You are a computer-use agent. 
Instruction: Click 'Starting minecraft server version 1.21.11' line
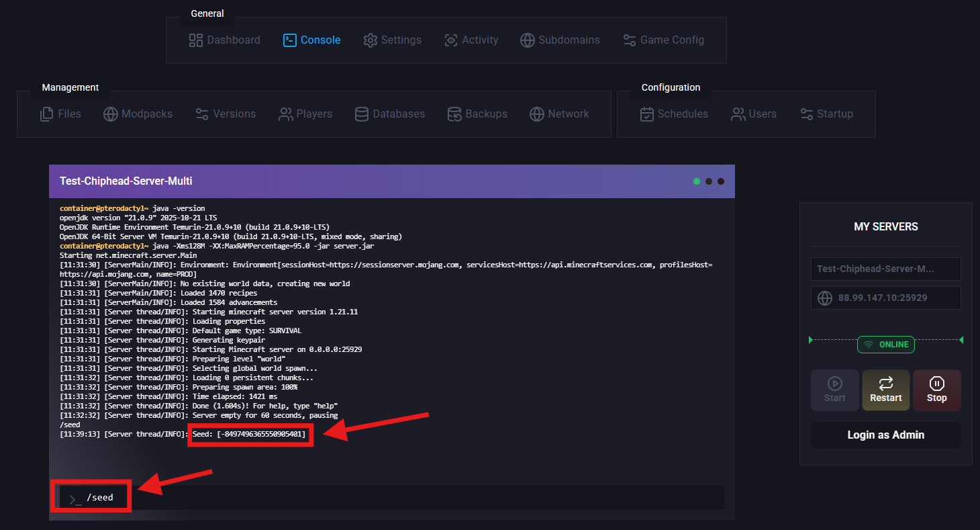(209, 312)
